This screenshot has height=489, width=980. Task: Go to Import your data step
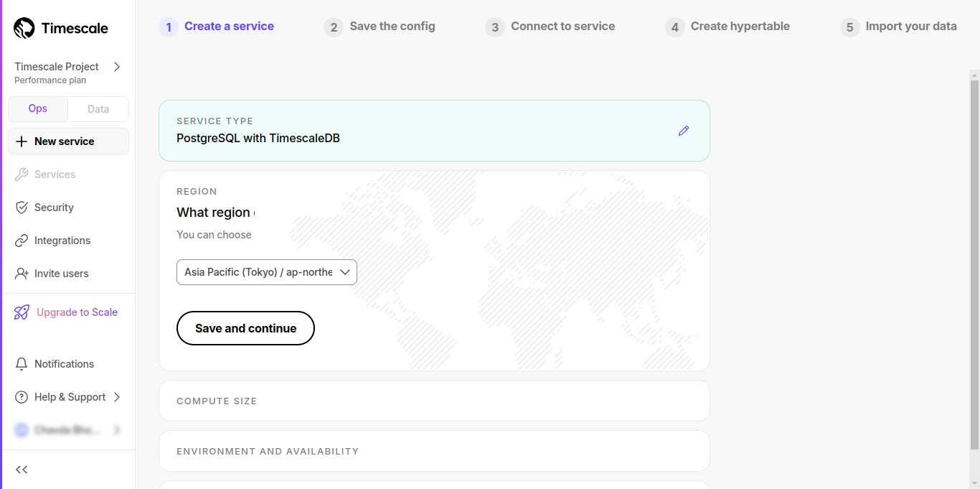pyautogui.click(x=911, y=26)
